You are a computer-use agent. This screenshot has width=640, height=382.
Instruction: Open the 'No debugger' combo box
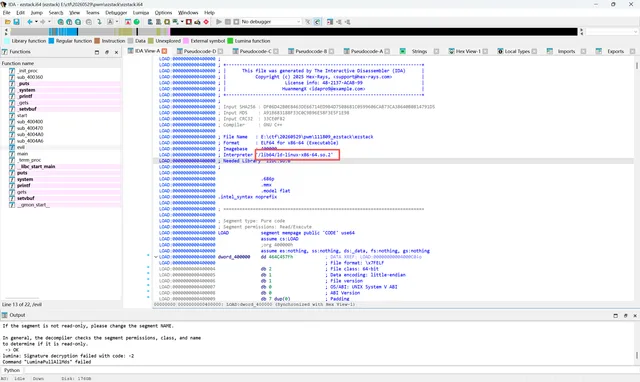coord(271,22)
